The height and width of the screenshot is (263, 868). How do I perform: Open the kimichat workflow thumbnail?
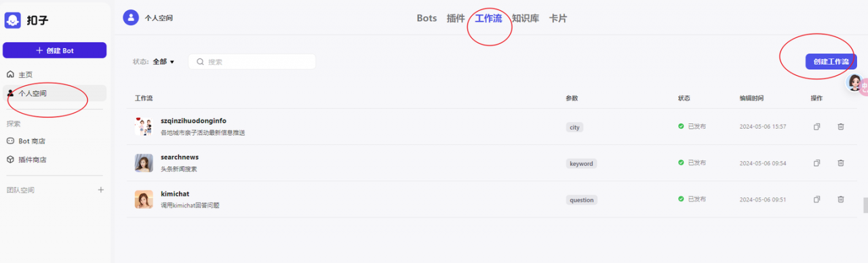(143, 199)
